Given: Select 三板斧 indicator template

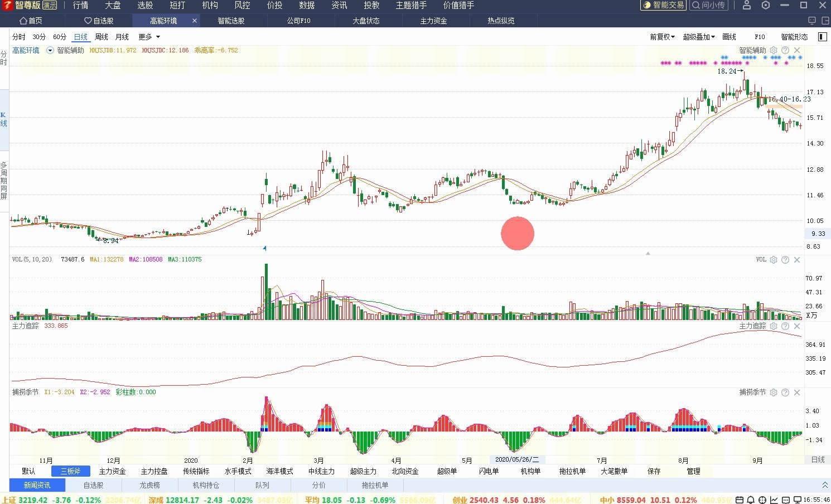Looking at the screenshot, I should pos(71,471).
